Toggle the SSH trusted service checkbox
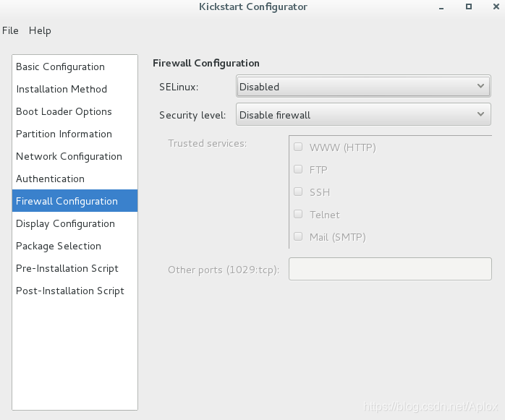505x420 pixels. 298,192
